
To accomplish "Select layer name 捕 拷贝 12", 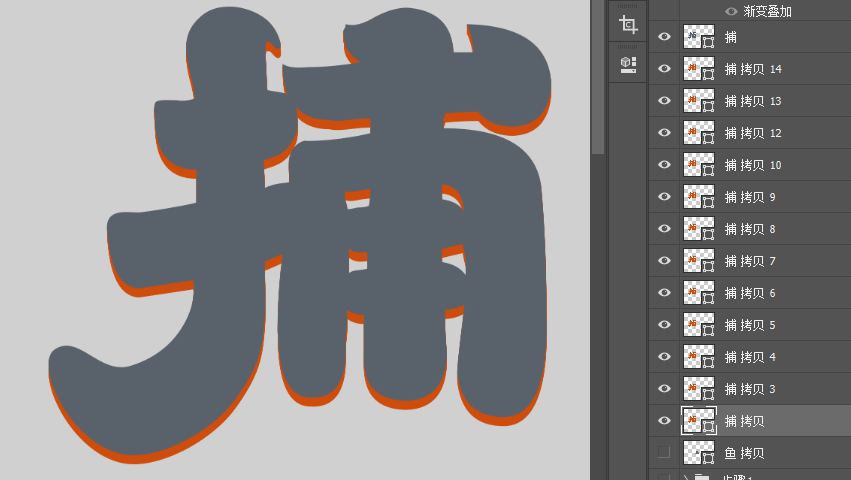I will coord(753,133).
